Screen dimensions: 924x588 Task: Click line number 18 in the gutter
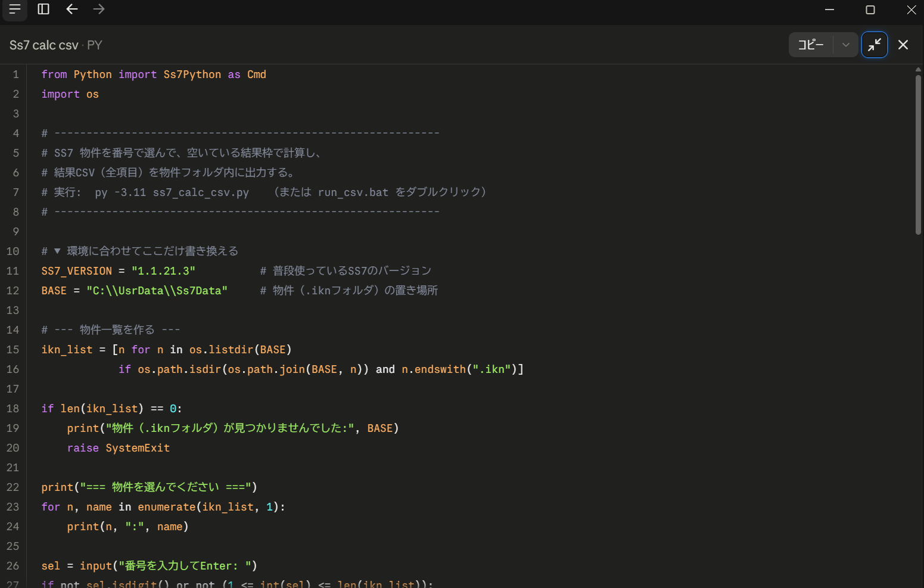point(13,409)
